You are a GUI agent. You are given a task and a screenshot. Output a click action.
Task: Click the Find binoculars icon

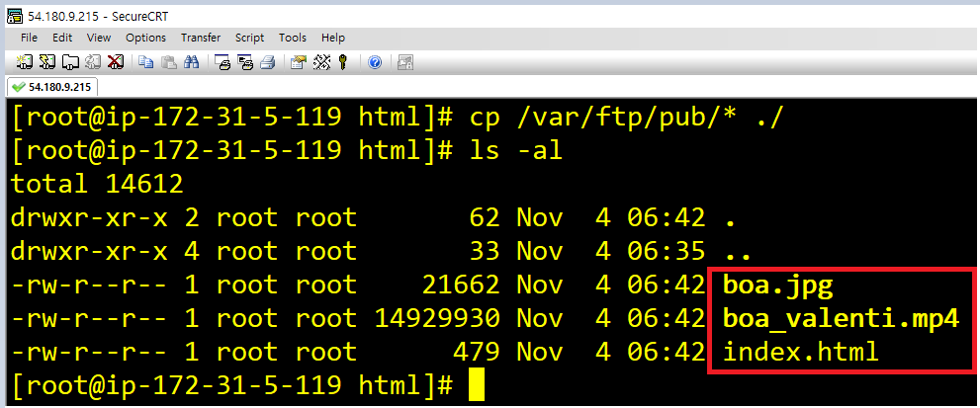point(191,62)
